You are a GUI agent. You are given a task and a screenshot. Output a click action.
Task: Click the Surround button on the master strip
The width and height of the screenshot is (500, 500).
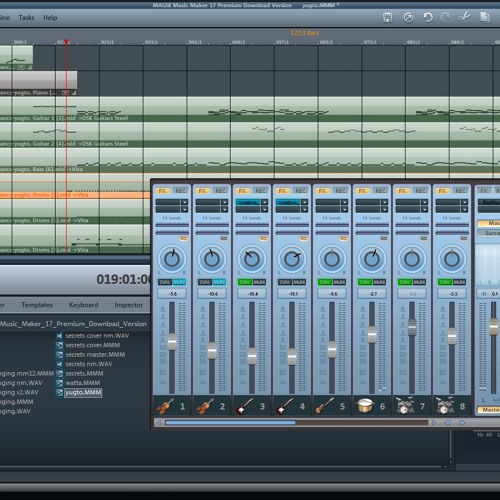click(x=489, y=233)
